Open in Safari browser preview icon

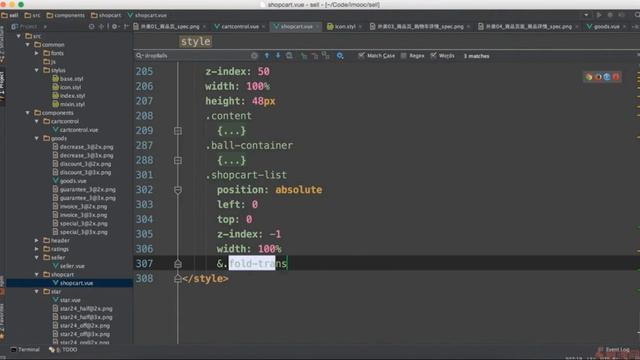(607, 77)
